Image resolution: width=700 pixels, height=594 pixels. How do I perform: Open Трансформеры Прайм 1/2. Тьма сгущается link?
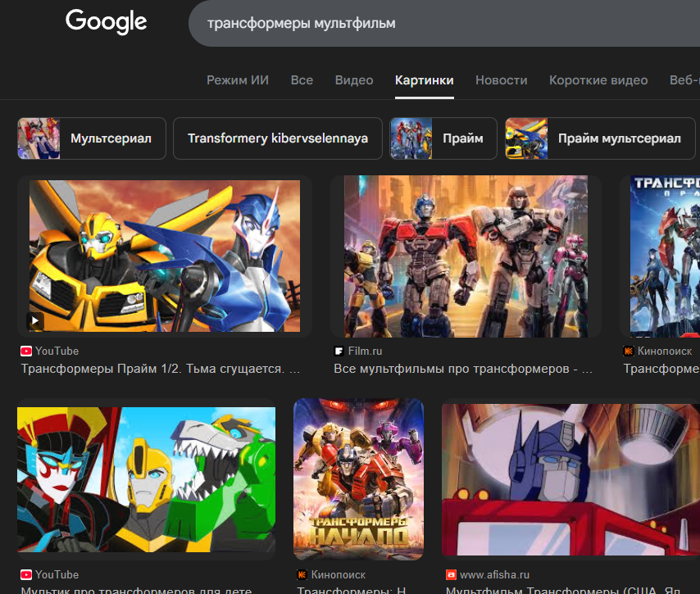pos(161,369)
